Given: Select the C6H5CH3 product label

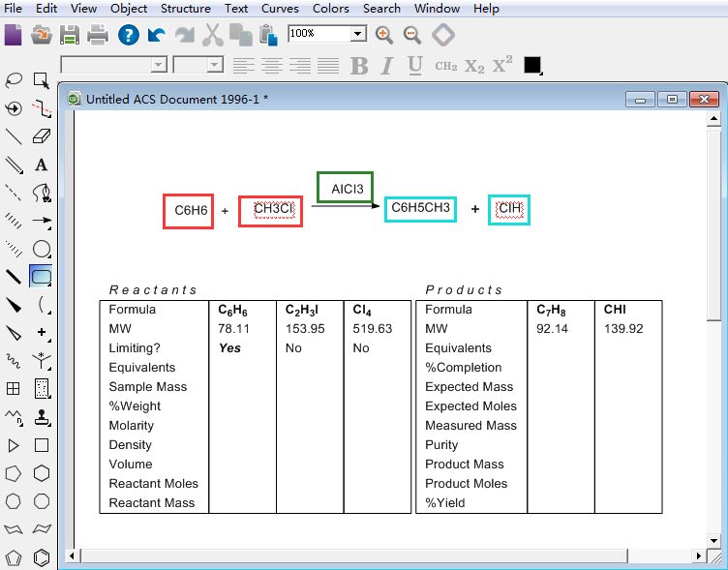Looking at the screenshot, I should 421,207.
